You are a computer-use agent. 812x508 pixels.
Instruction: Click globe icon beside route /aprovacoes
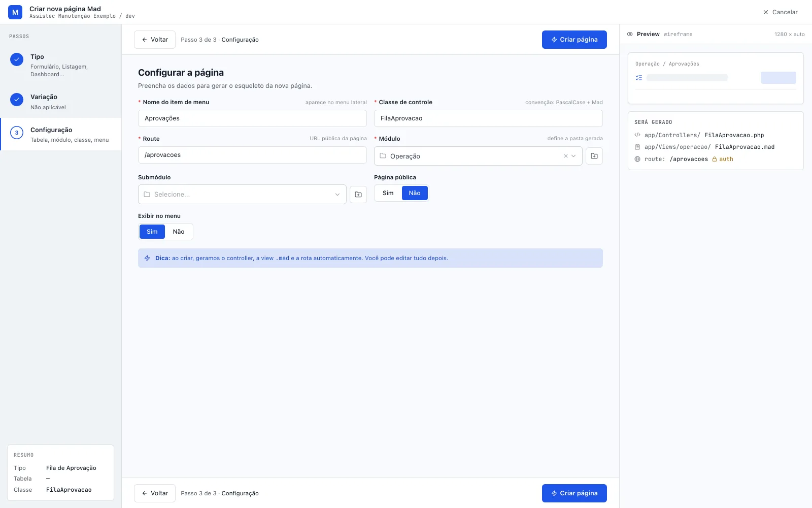(x=637, y=159)
